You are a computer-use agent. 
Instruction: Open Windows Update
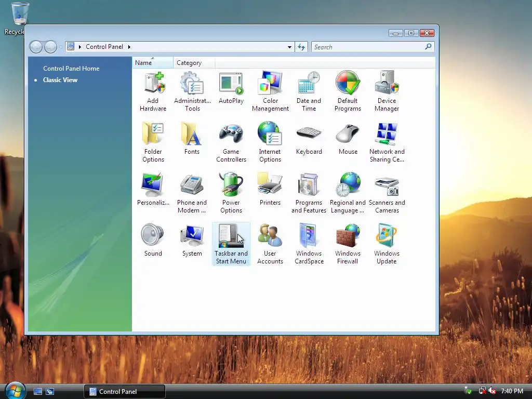coord(387,244)
